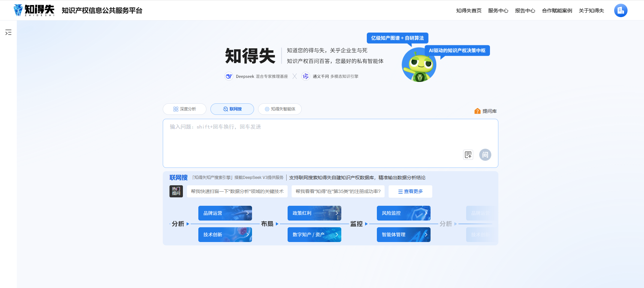This screenshot has width=644, height=288.
Task: Click arrow chevron on 数字知产 card
Action: (337, 235)
